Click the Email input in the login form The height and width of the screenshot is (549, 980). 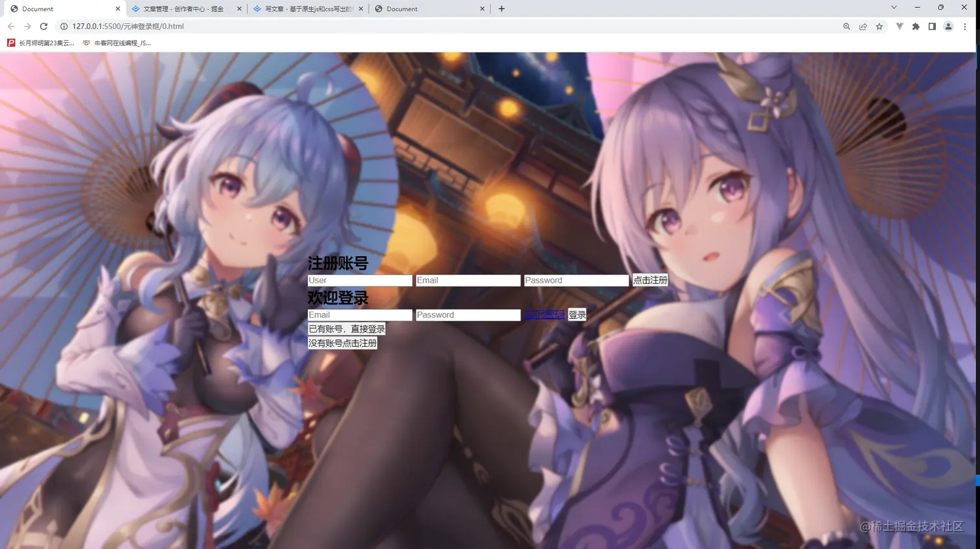click(360, 314)
